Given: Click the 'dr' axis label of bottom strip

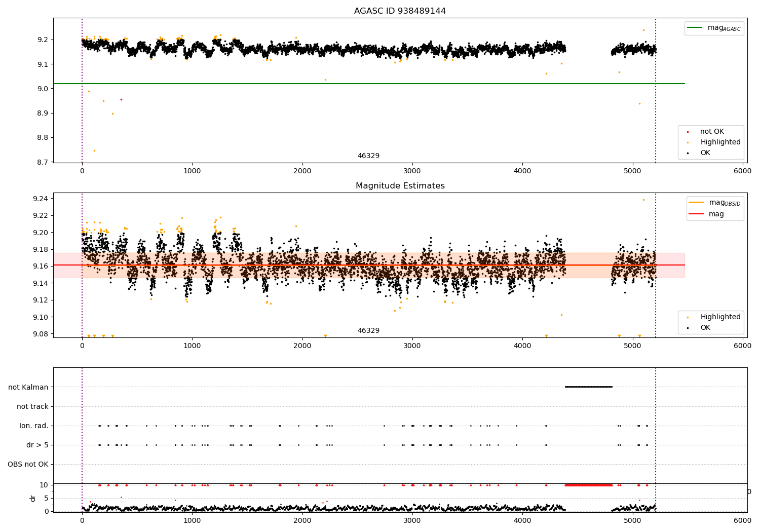Looking at the screenshot, I should pyautogui.click(x=33, y=498).
